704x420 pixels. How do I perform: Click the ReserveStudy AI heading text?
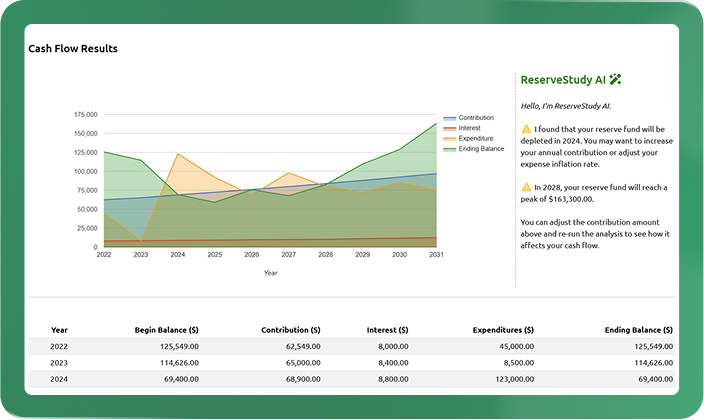point(563,79)
